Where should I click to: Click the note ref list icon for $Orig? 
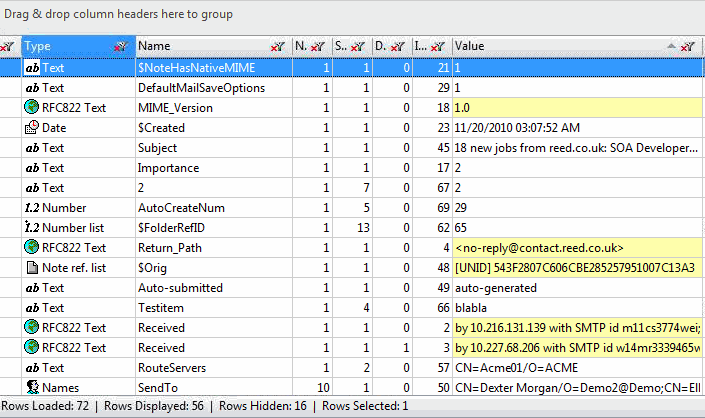pyautogui.click(x=32, y=268)
